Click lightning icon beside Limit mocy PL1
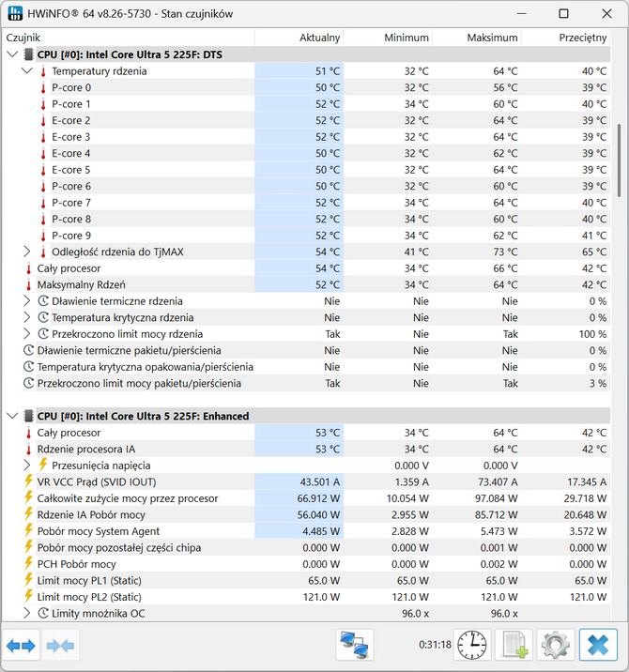Viewport: 629px width, 672px height. click(x=28, y=580)
